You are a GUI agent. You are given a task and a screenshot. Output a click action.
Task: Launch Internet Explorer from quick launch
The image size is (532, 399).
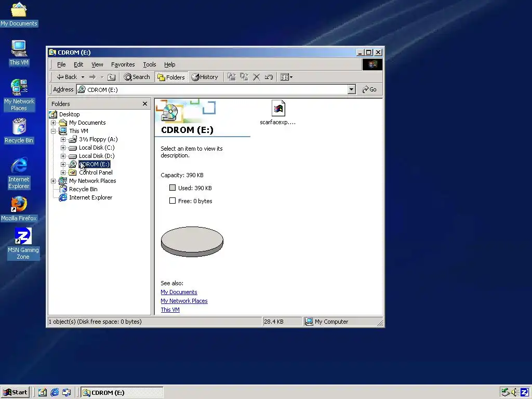tap(55, 393)
